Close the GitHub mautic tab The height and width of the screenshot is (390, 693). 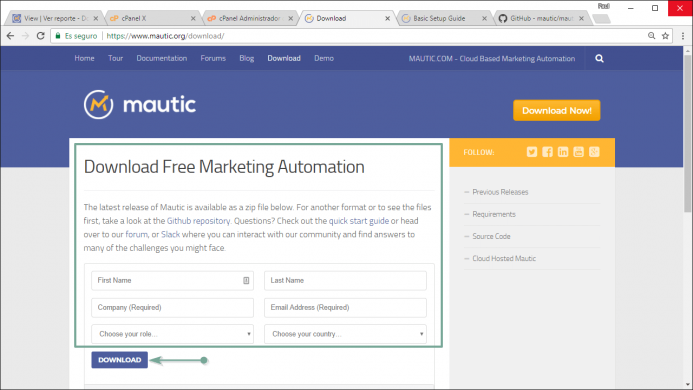coord(582,19)
